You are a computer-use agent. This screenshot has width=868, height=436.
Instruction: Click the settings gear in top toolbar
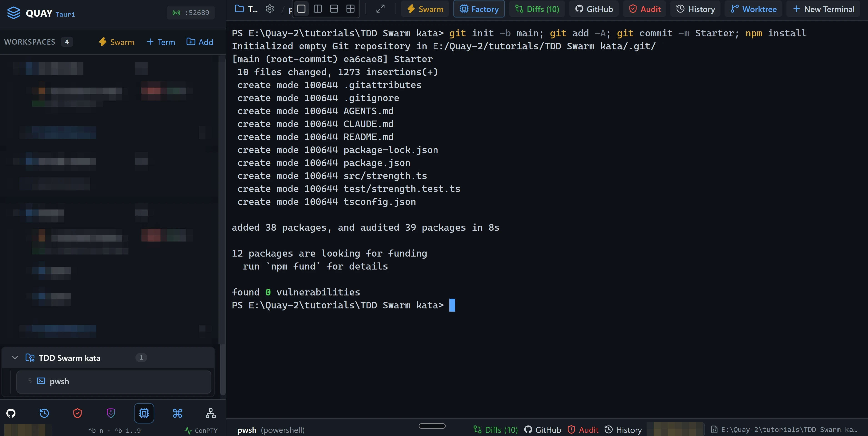pyautogui.click(x=270, y=9)
